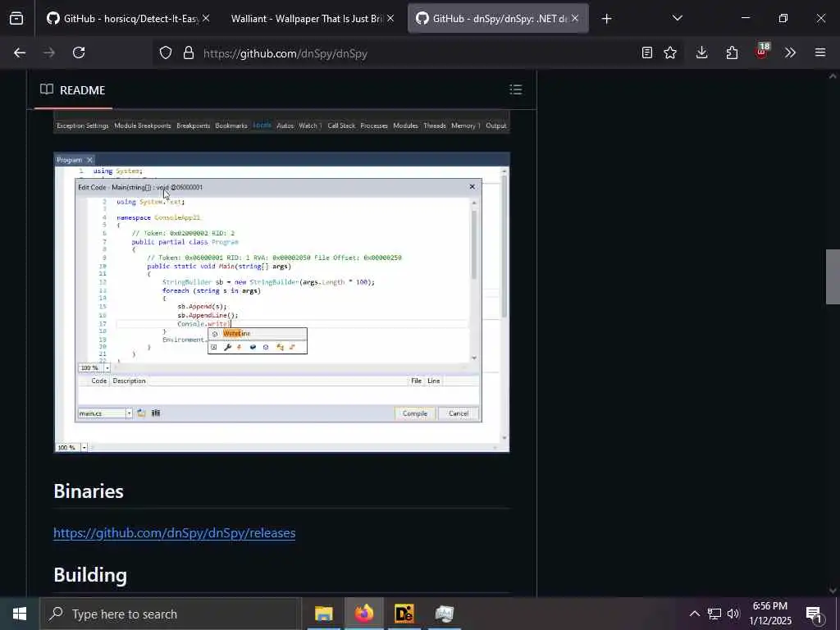
Task: Select the dnSpy/dnSpy GitHub tab
Action: click(x=493, y=19)
